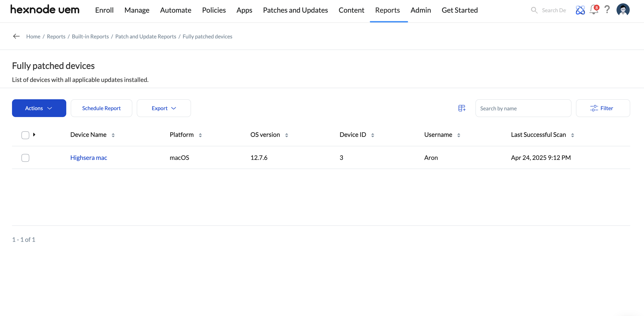Click the hexnode uem logo
Screen dimensions: 644x316
(x=45, y=10)
